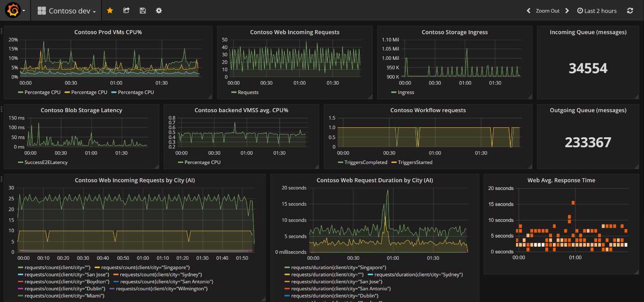Click the dashboards grid icon beside Contoso dev
Viewport: 644px width, 302px height.
click(x=41, y=10)
